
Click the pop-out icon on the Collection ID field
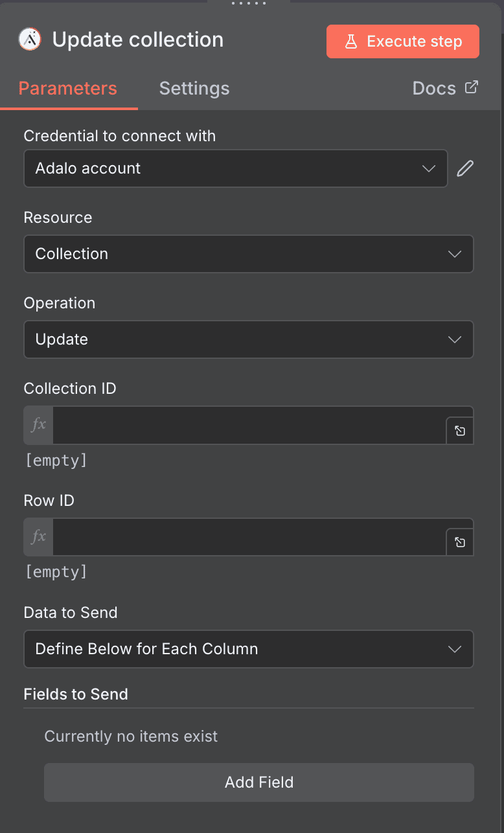click(x=459, y=430)
